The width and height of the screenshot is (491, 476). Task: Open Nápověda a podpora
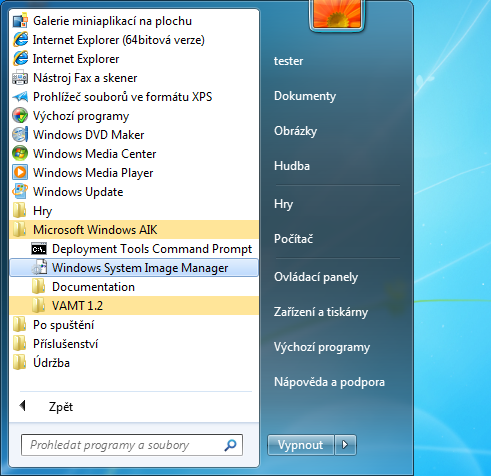329,382
